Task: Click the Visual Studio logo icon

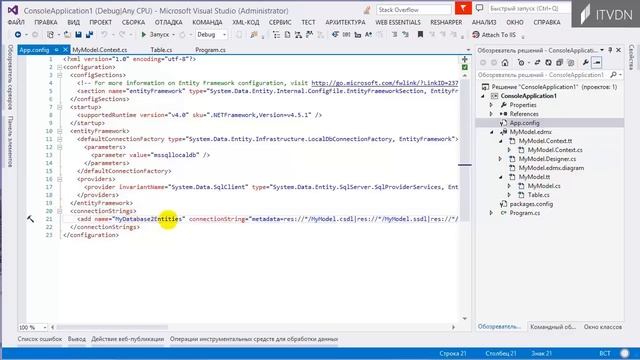Action: tap(13, 10)
